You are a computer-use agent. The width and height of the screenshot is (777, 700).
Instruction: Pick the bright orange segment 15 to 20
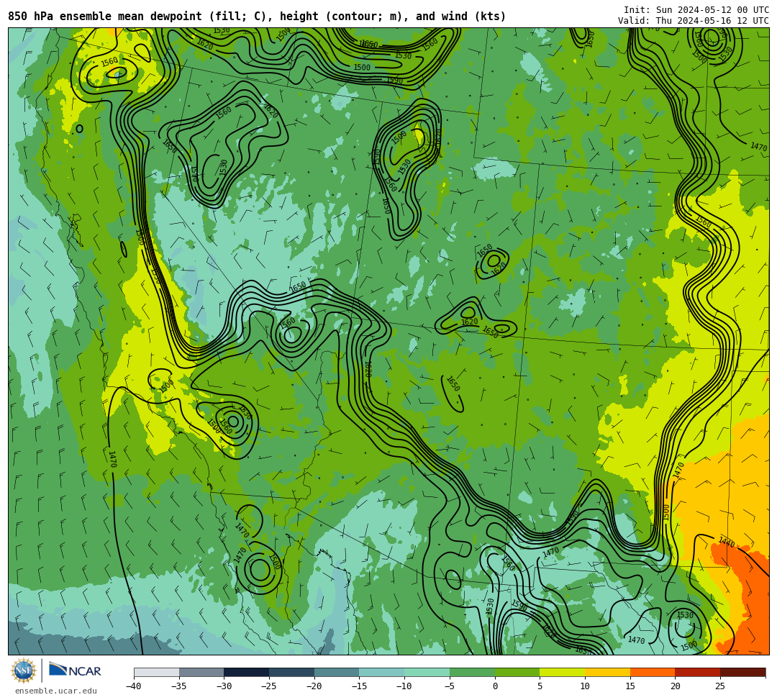[653, 672]
